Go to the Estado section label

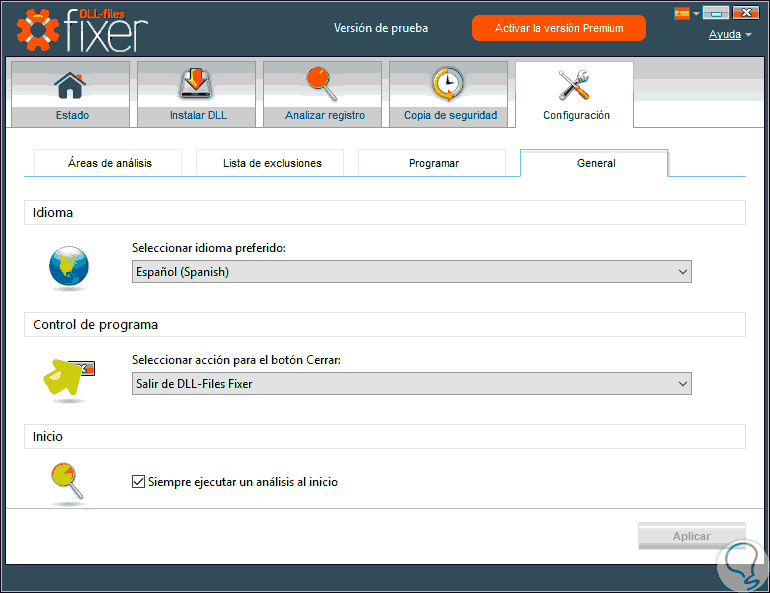pos(72,115)
